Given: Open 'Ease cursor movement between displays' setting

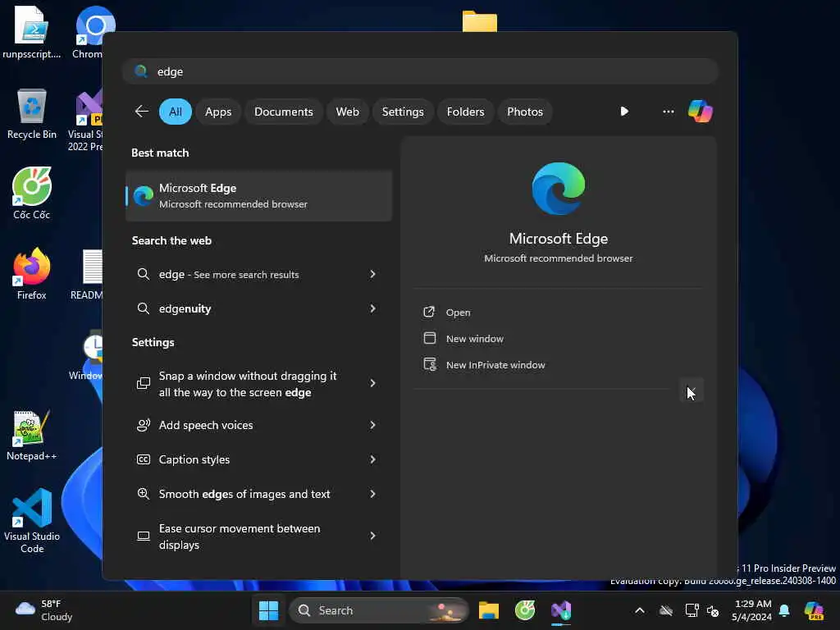Looking at the screenshot, I should click(258, 536).
